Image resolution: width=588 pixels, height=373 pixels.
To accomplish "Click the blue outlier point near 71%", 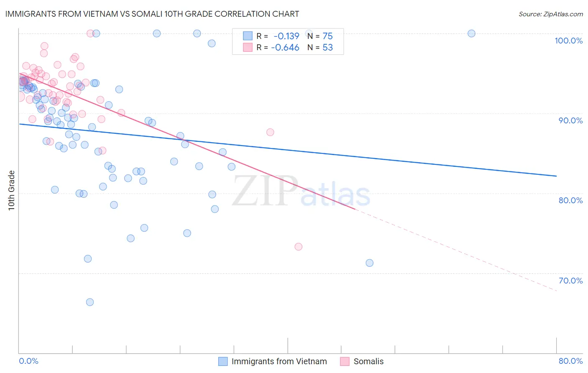I will point(369,263).
